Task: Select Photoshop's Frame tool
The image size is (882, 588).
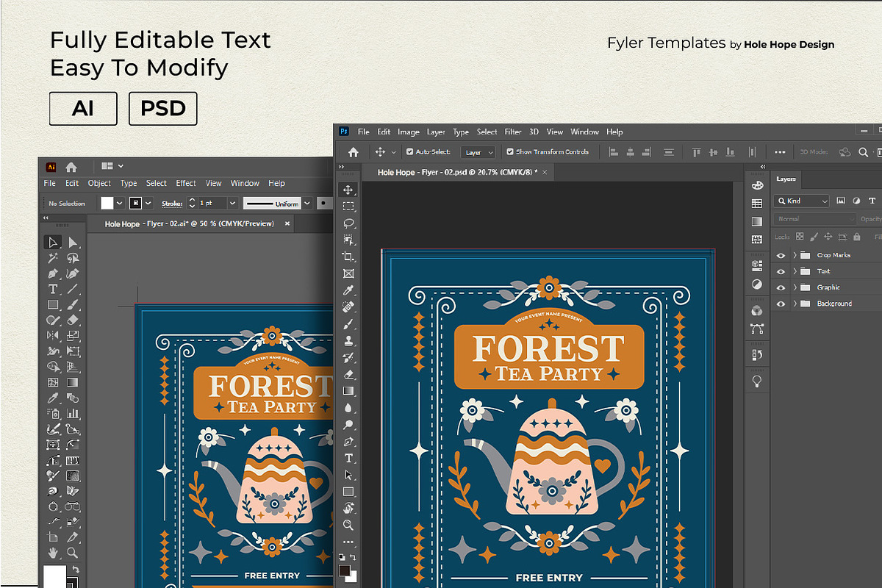Action: point(348,273)
